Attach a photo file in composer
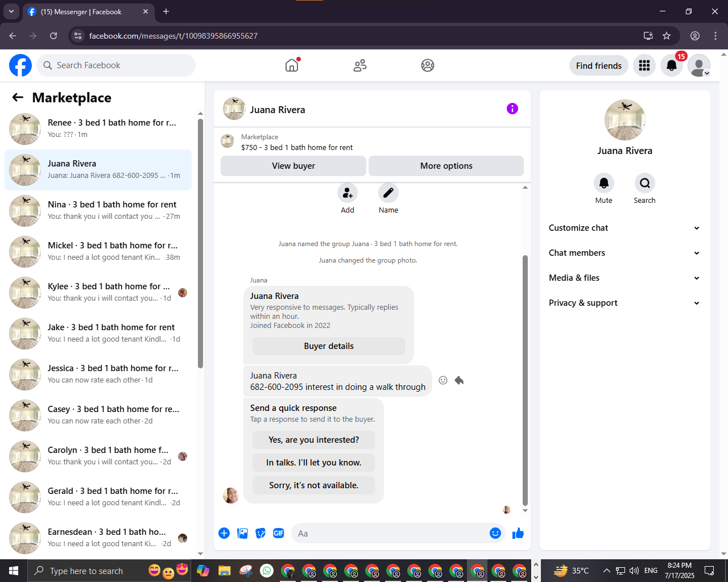The width and height of the screenshot is (728, 582). coord(242,533)
